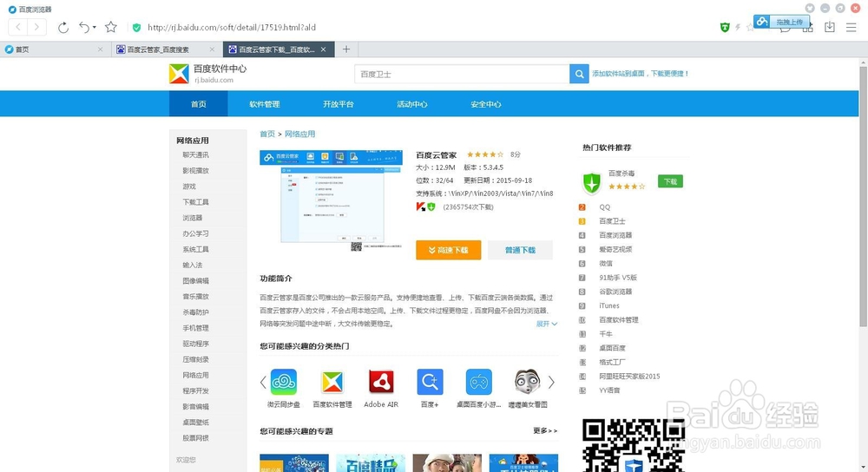Open 爱奇艺视频 in popular software list
Screen dimensions: 868x472
click(615, 249)
